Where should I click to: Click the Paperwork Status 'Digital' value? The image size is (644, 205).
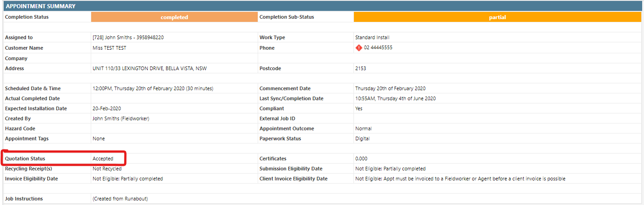(362, 138)
